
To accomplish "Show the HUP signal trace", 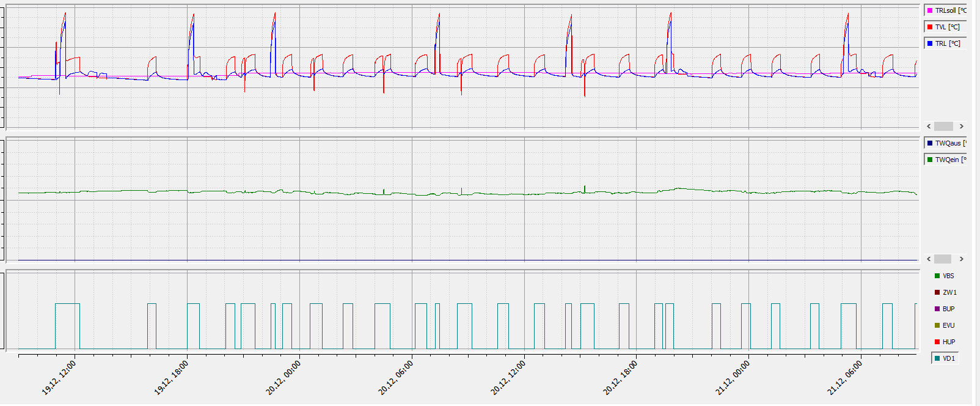I will click(945, 342).
